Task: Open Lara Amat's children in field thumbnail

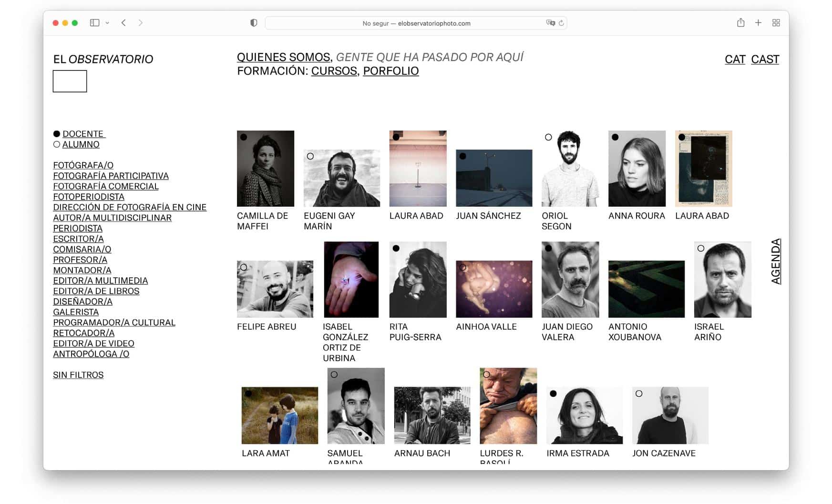Action: [280, 415]
